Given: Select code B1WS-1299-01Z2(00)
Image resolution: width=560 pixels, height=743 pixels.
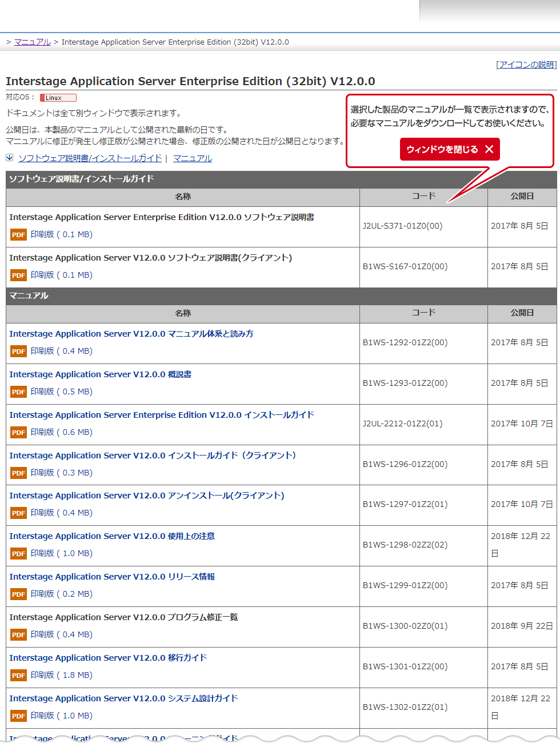Looking at the screenshot, I should click(405, 585).
